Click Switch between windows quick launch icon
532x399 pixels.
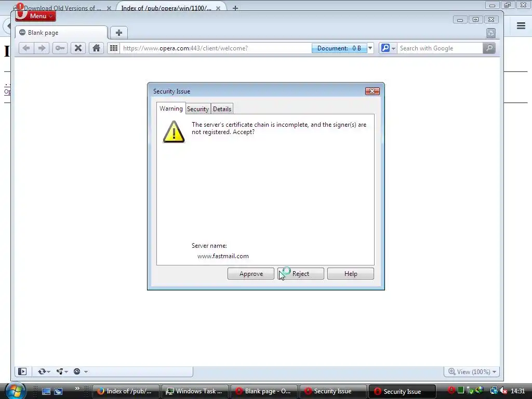(58, 392)
